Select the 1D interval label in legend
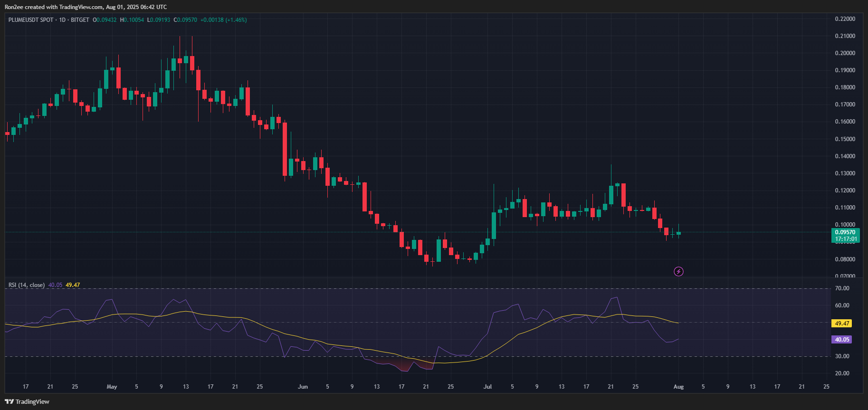 pyautogui.click(x=62, y=20)
